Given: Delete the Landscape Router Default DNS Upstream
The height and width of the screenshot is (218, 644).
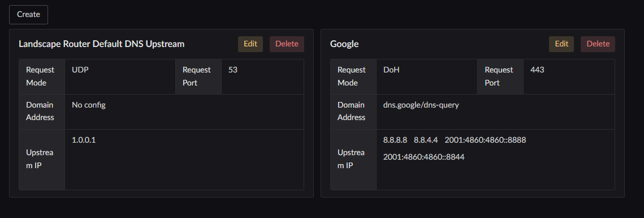Looking at the screenshot, I should coord(287,44).
